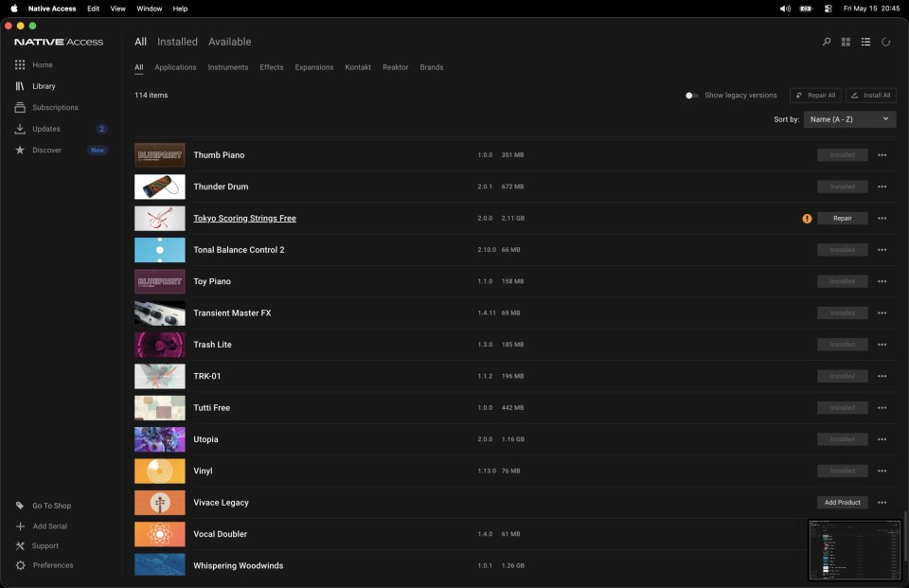This screenshot has height=588, width=909.
Task: Click the 114 items count label
Action: (x=151, y=96)
